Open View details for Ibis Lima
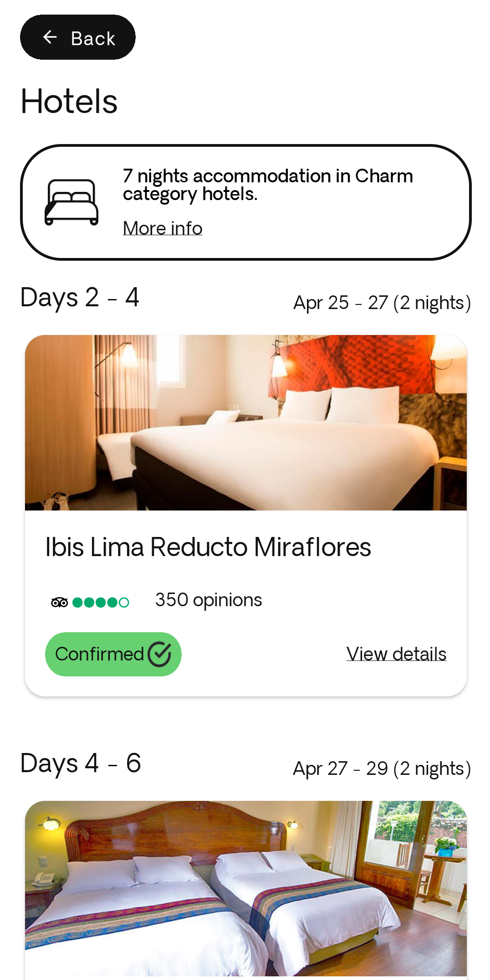Screen dimensions: 490x980 tap(396, 654)
